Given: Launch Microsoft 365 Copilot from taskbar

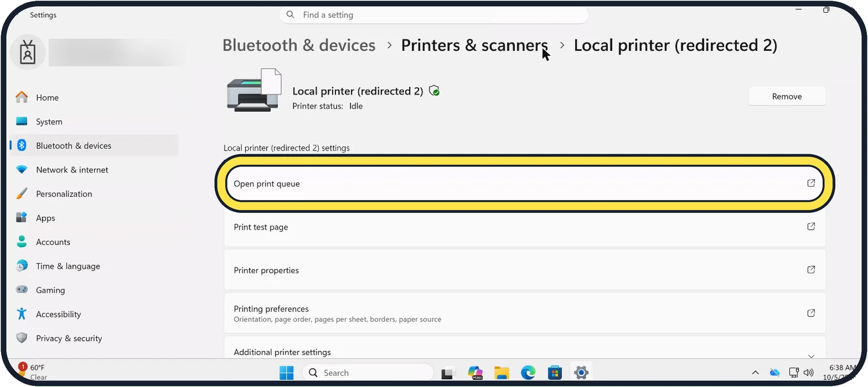Looking at the screenshot, I should (475, 373).
